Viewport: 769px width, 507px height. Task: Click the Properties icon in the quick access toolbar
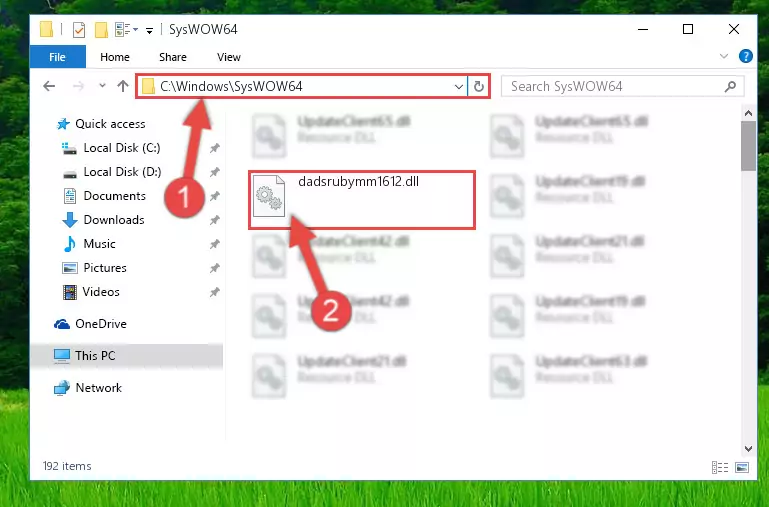pos(78,30)
